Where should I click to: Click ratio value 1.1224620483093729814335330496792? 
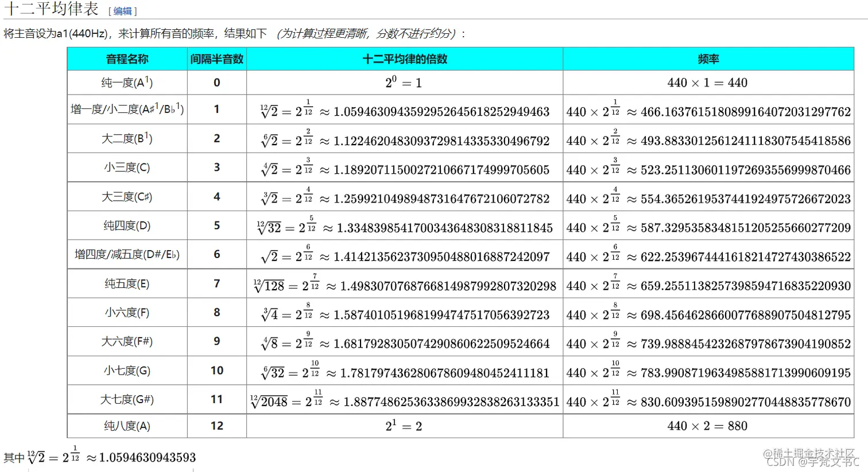[441, 141]
